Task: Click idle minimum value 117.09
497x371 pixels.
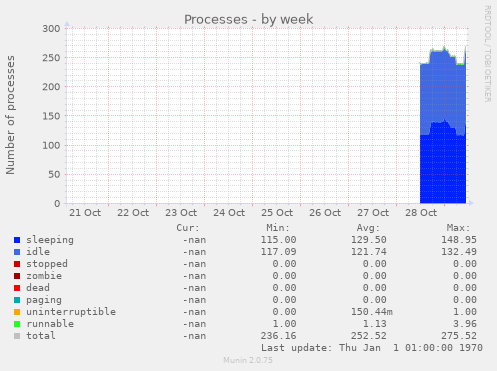Action: [278, 252]
